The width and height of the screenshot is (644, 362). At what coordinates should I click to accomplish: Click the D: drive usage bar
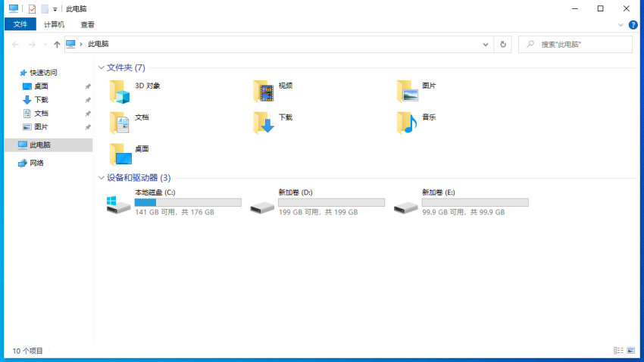(331, 202)
